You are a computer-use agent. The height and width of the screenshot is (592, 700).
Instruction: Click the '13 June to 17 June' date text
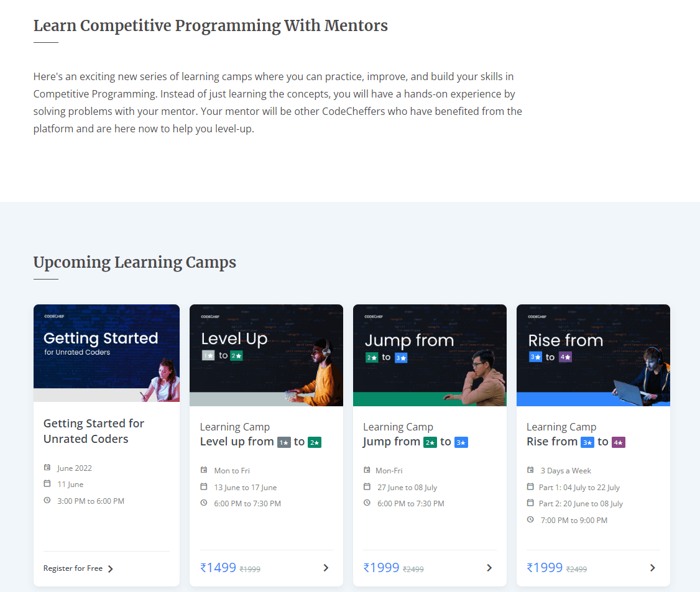pos(246,487)
